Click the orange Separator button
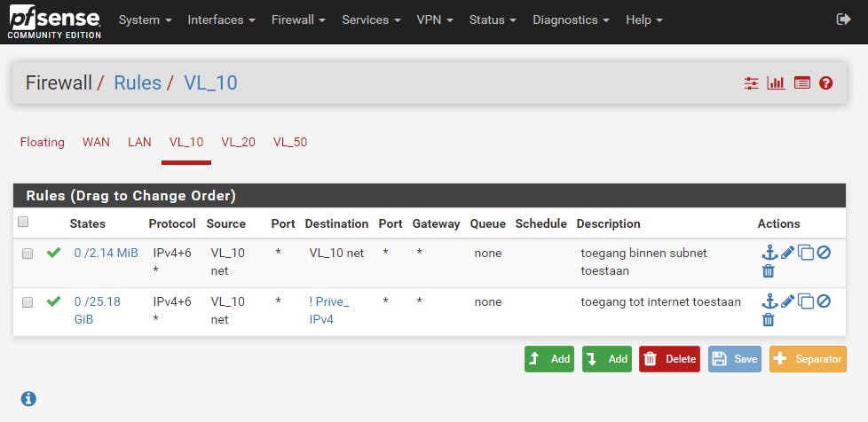868x422 pixels. pos(808,359)
